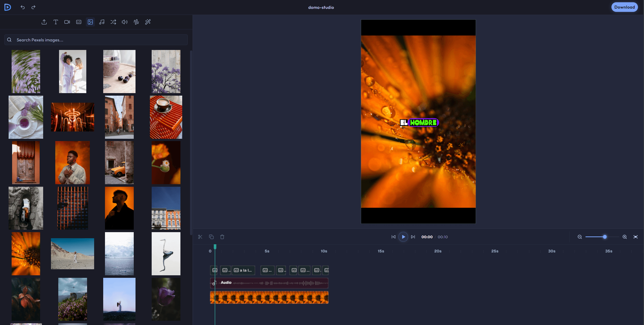Redo the last action
The image size is (644, 325).
[33, 7]
